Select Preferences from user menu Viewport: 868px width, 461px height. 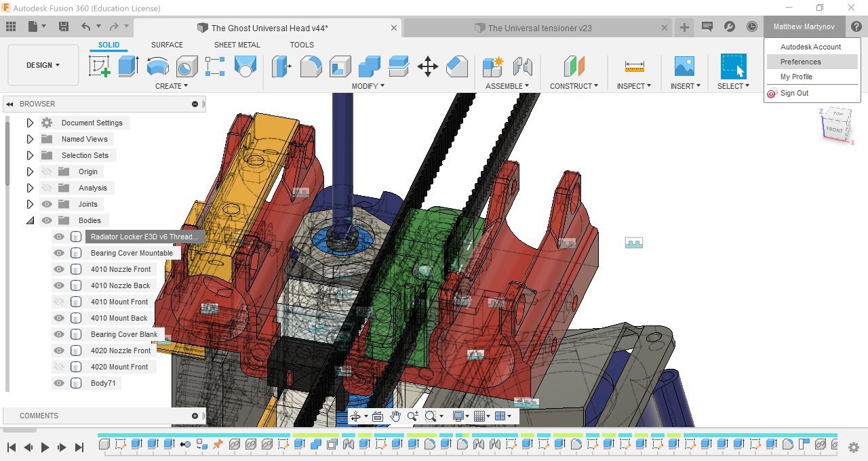pyautogui.click(x=812, y=62)
